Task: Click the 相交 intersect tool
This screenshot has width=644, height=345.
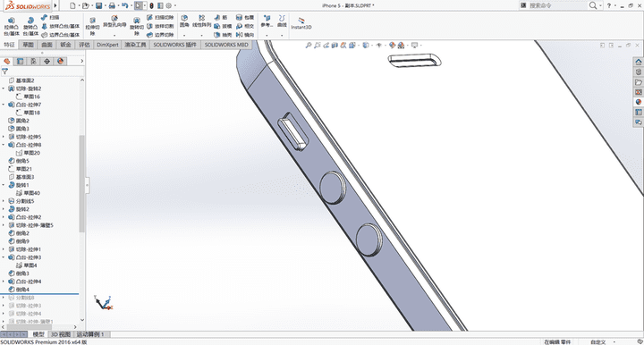Action: pos(245,26)
